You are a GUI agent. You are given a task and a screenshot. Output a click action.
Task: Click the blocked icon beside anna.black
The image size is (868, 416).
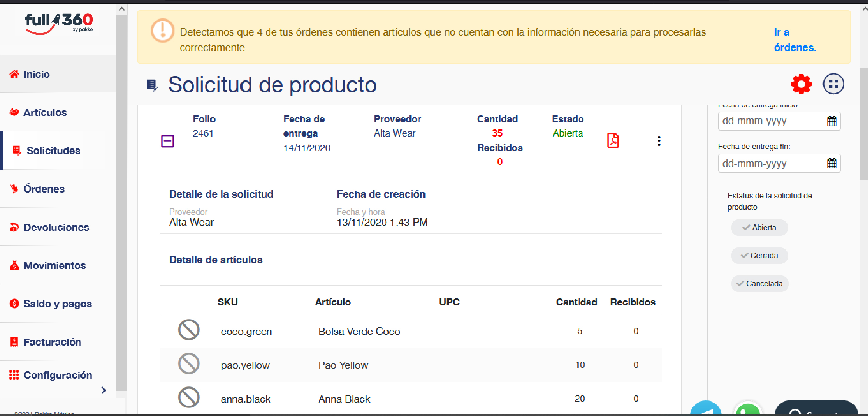pos(189,397)
